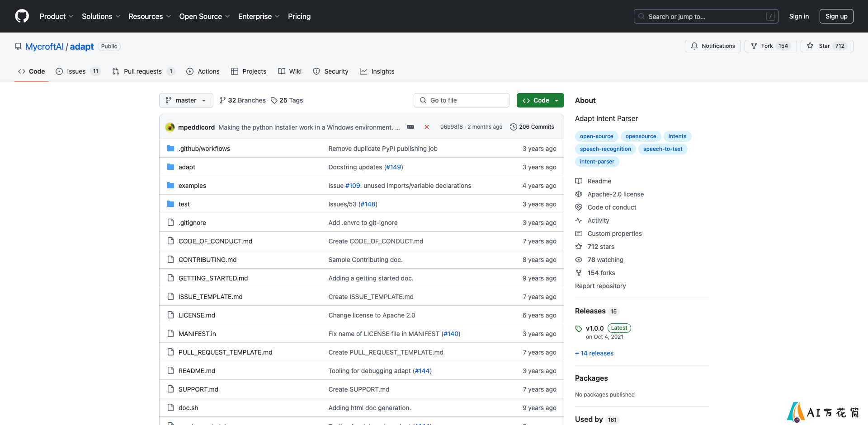Open the adapt folder icon
868x425 pixels.
tap(170, 167)
